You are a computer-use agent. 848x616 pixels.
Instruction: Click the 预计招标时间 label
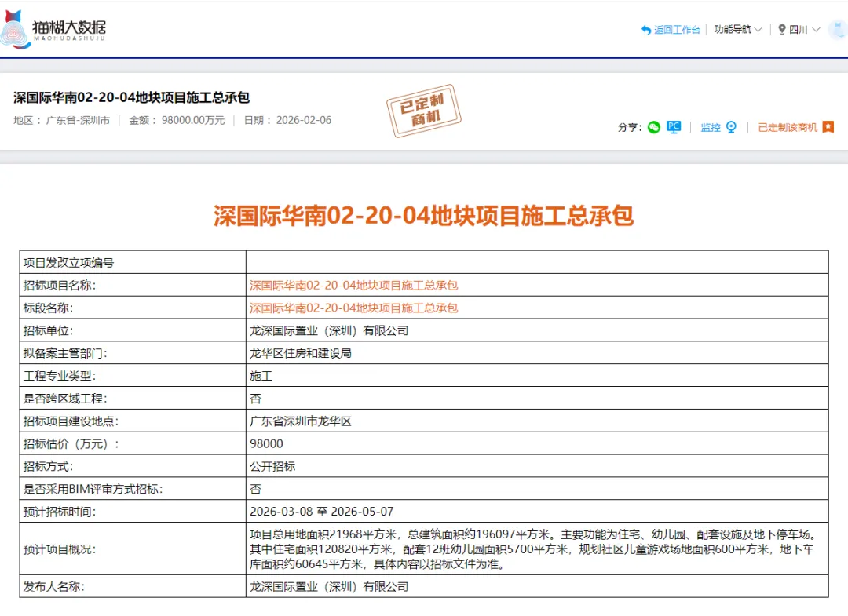(x=60, y=512)
